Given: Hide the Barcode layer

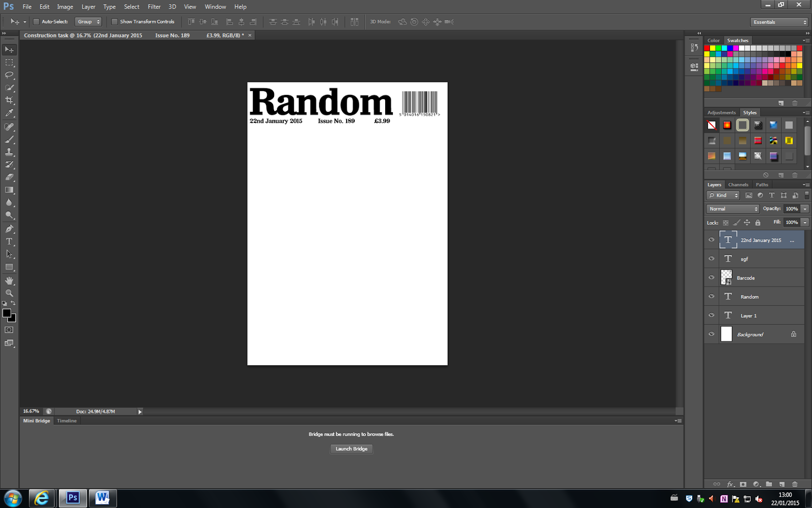Looking at the screenshot, I should tap(712, 277).
